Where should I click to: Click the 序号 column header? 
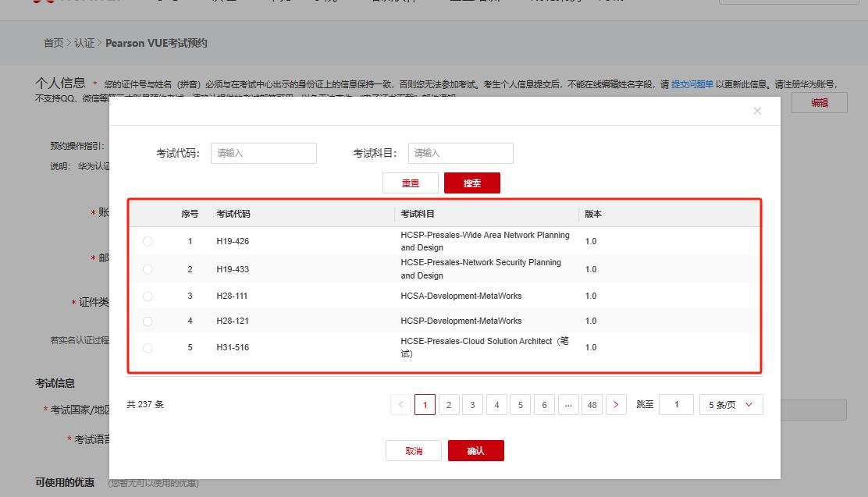pos(190,214)
